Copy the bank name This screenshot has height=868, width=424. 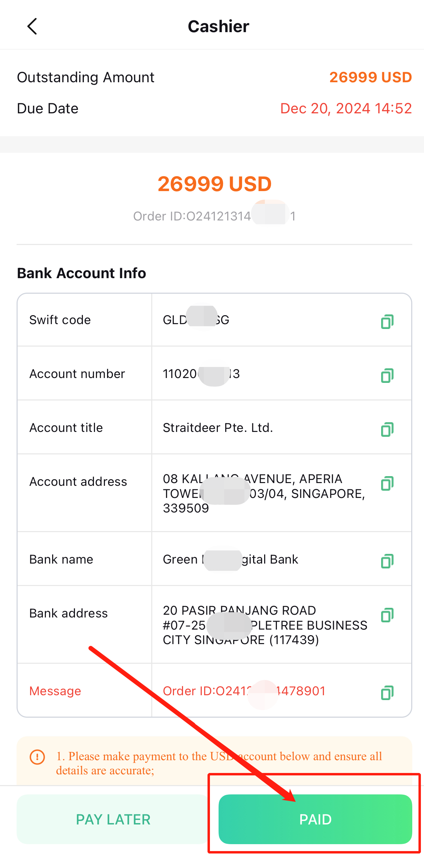[387, 561]
